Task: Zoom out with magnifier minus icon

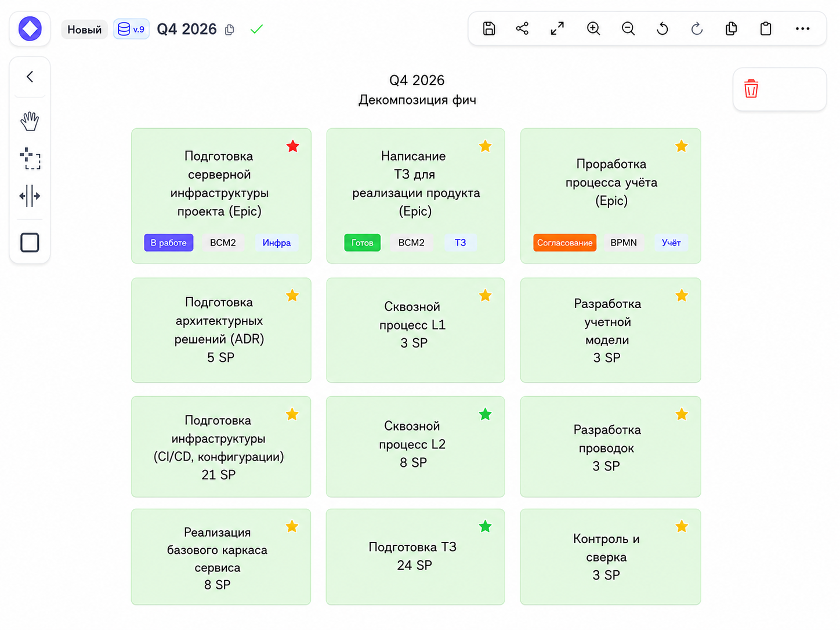Action: (628, 28)
